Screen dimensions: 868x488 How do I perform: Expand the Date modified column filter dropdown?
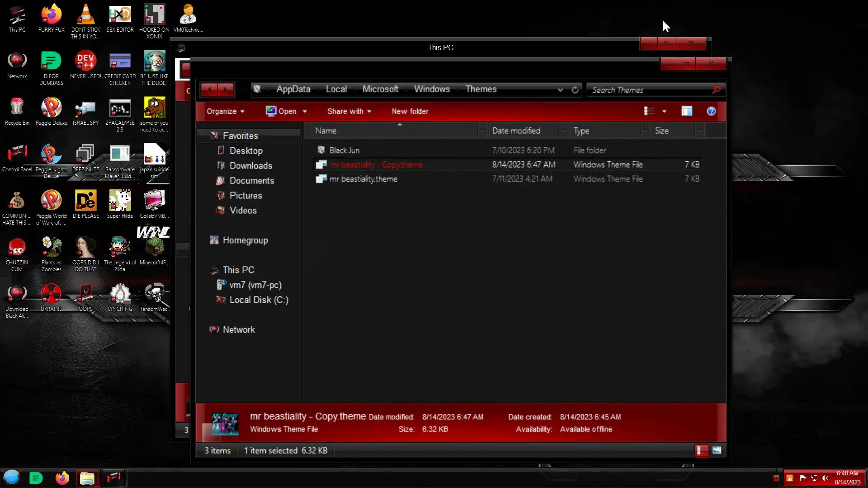tap(564, 131)
